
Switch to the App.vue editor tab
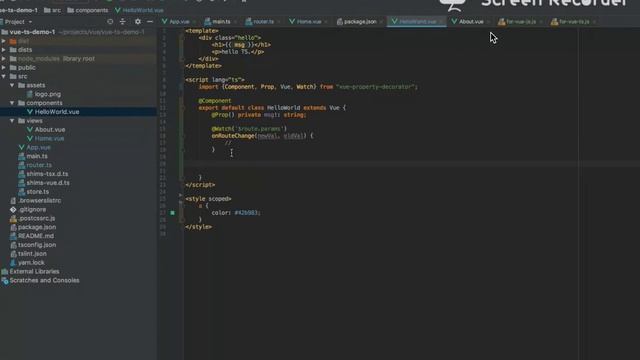179,22
